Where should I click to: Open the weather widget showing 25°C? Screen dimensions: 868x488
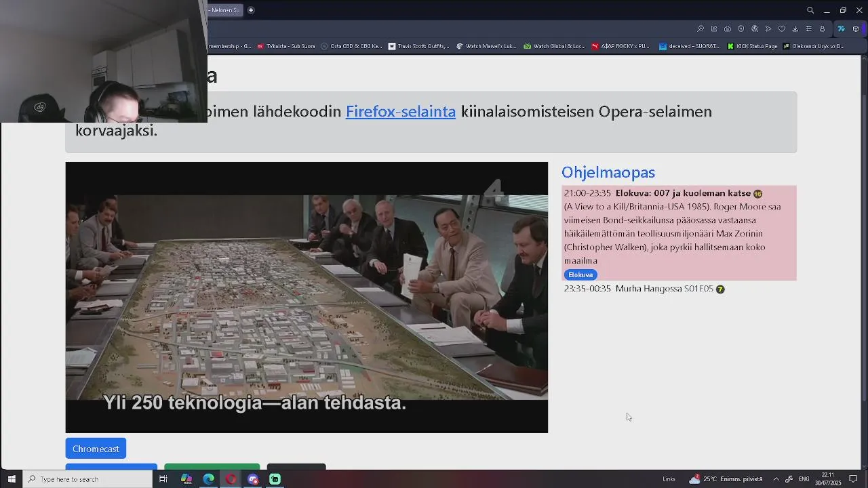[726, 479]
